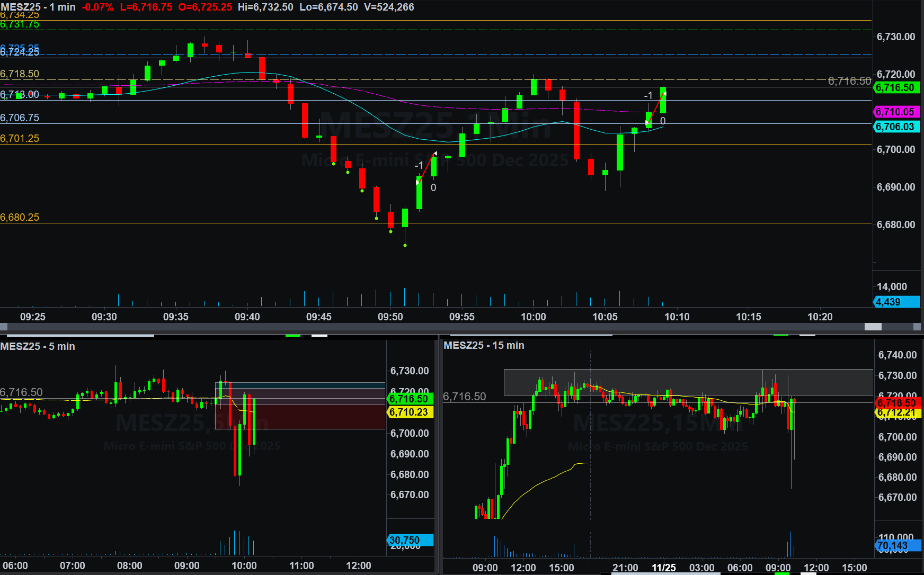
Task: Click the scrollbar's right-end arrow button
Action: point(918,327)
